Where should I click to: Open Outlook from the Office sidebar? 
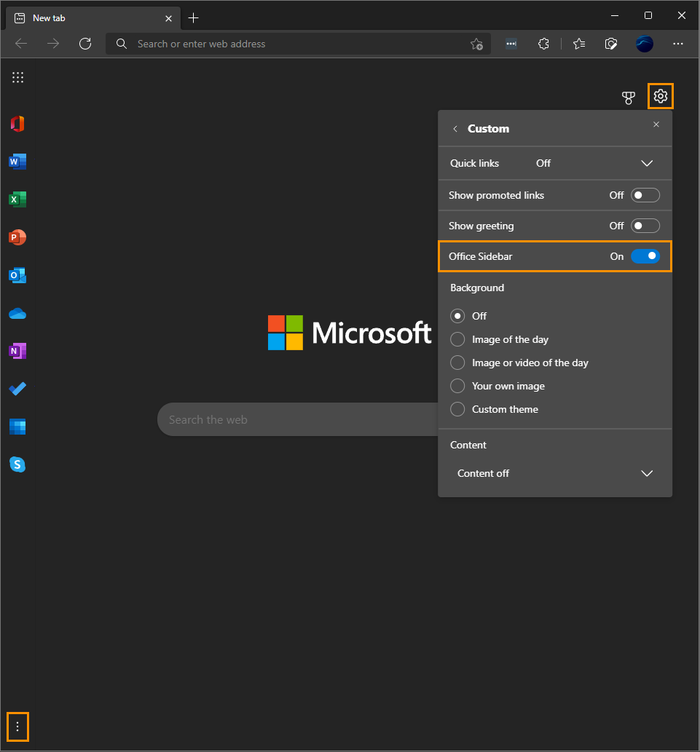pos(17,275)
